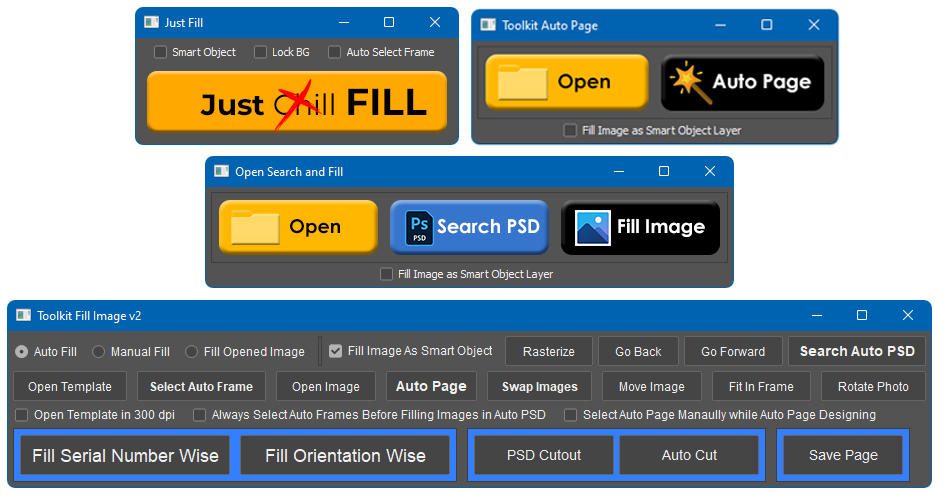This screenshot has width=946, height=502.
Task: Check the Auto Select Frame option
Action: click(335, 52)
